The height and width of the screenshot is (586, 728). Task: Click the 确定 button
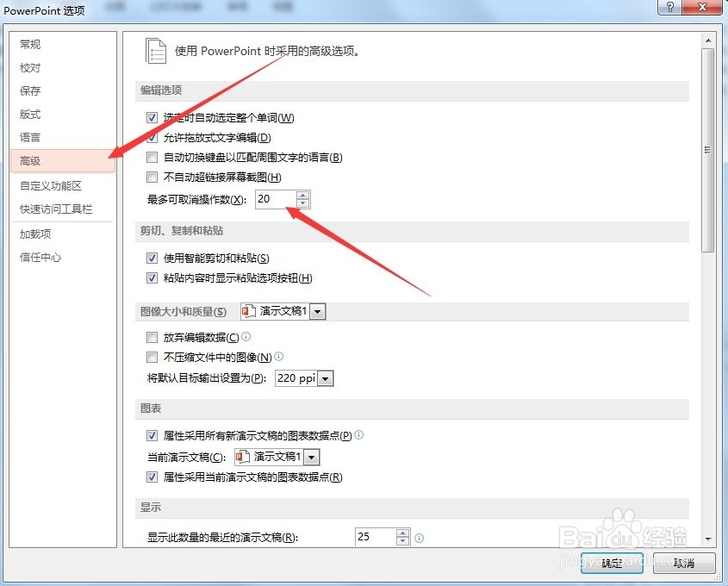[x=612, y=564]
